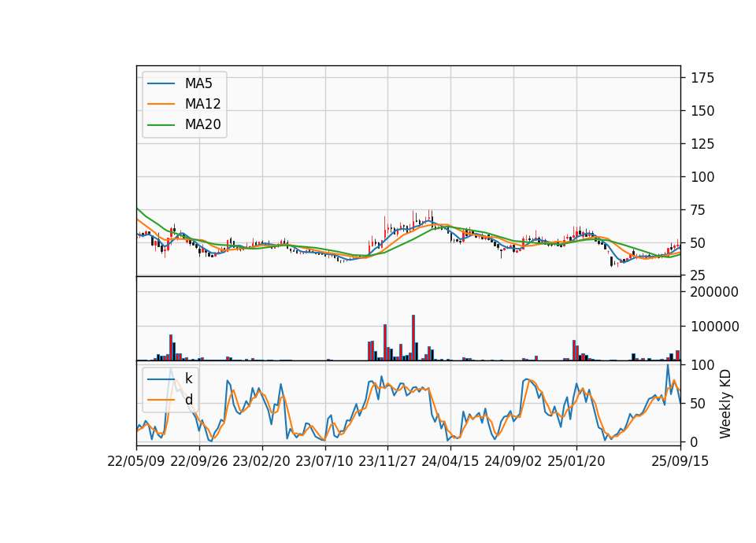
Task: Click the 22/09/26 date tick label
Action: coord(199,461)
